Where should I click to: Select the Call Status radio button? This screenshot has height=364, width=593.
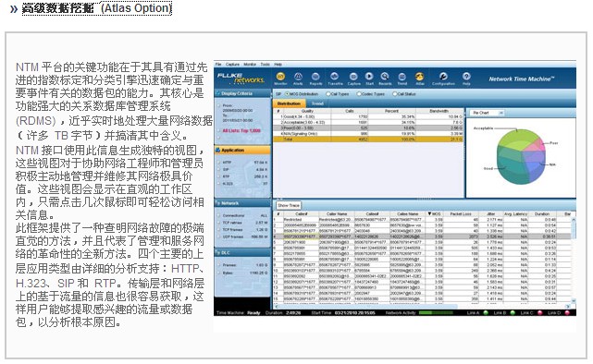click(395, 93)
